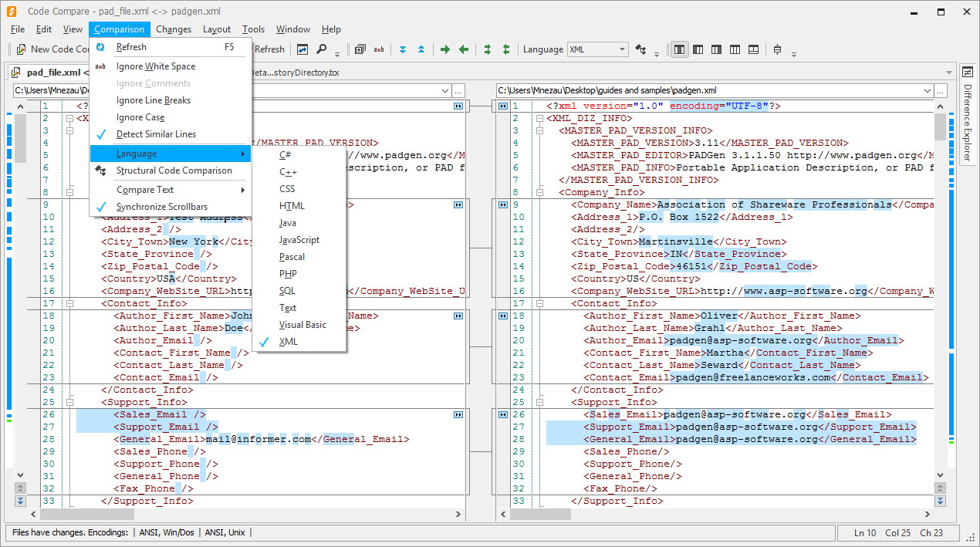The width and height of the screenshot is (980, 547).
Task: Collapse Contact_Info node on left pane line 17
Action: coord(69,303)
